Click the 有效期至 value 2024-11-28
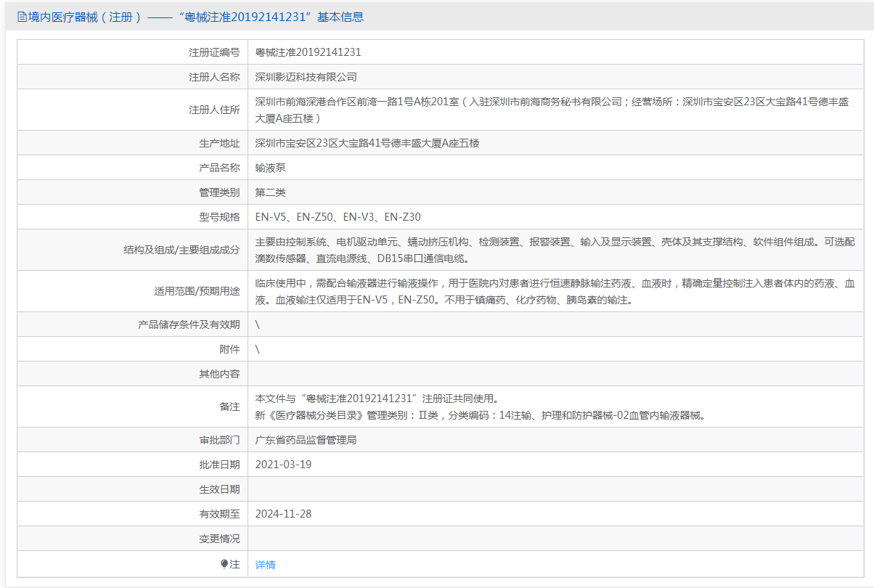 point(284,514)
